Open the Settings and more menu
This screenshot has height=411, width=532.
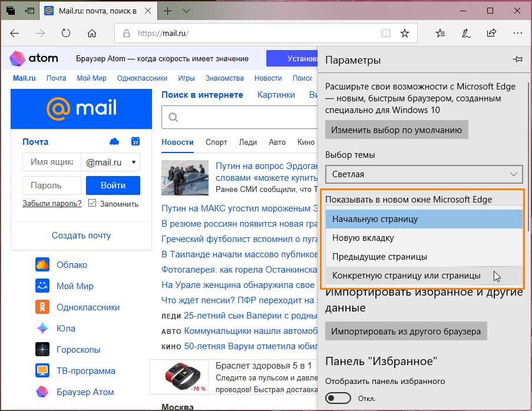(518, 33)
